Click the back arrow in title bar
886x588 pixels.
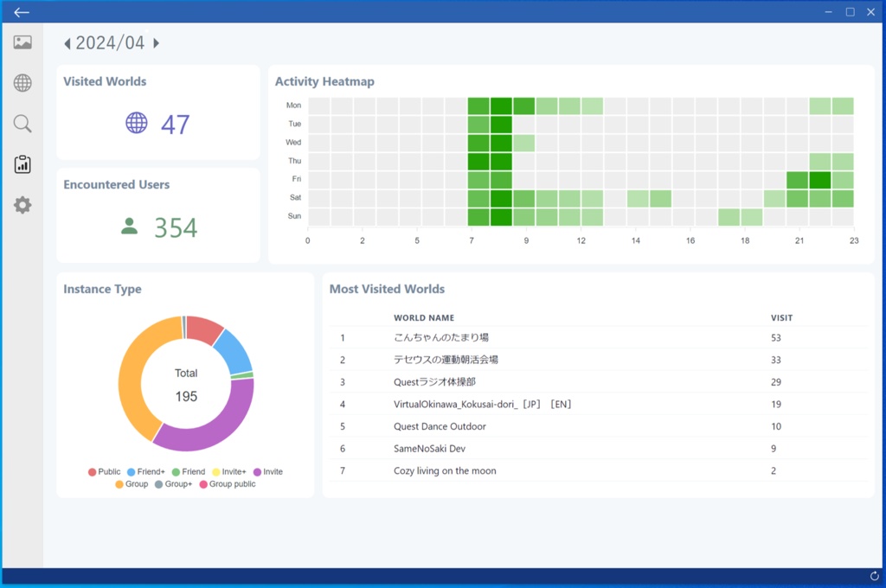click(x=22, y=12)
